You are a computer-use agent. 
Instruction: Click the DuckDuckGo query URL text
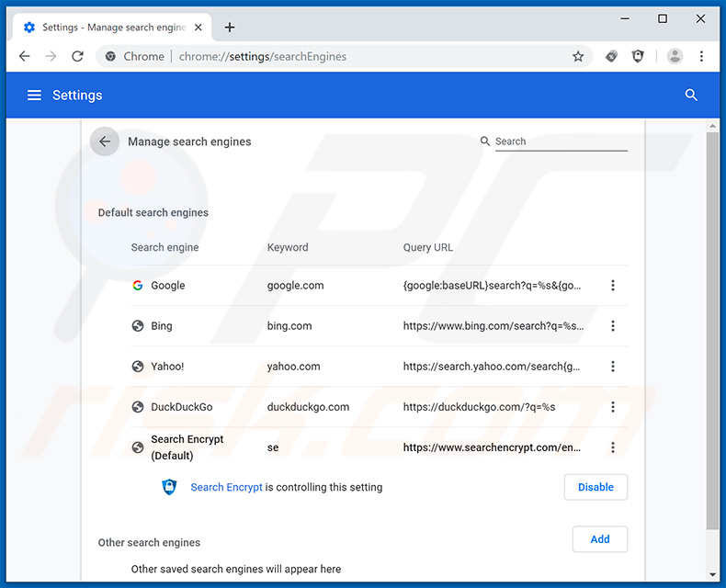coord(479,407)
